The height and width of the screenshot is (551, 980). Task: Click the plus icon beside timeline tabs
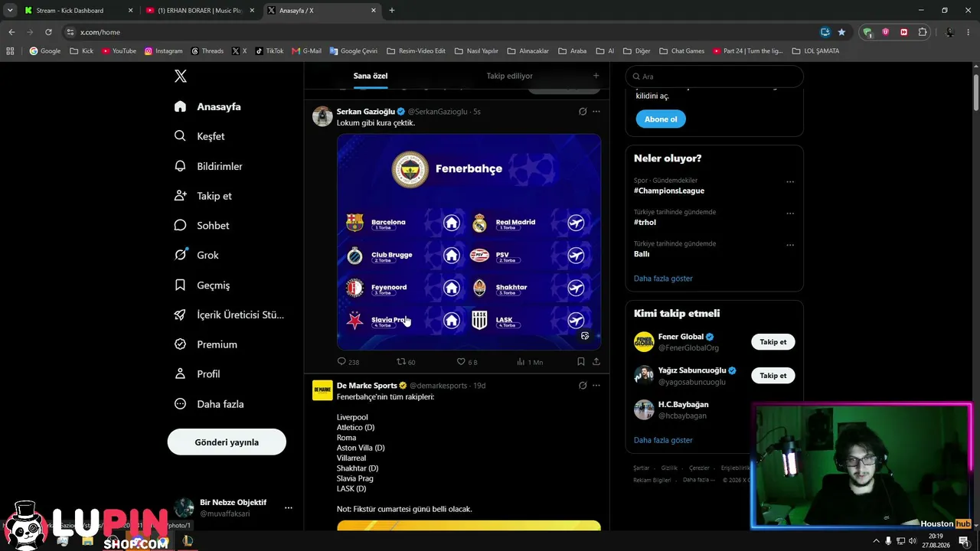pyautogui.click(x=596, y=76)
